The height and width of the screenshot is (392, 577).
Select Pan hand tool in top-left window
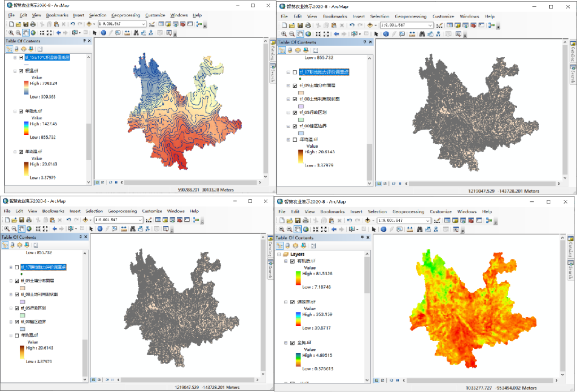click(x=25, y=33)
